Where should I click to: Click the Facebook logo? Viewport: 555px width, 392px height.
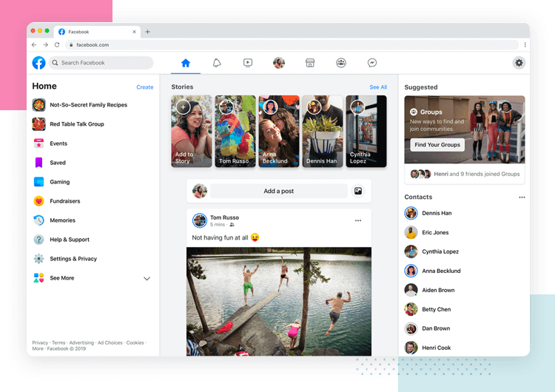click(x=39, y=63)
